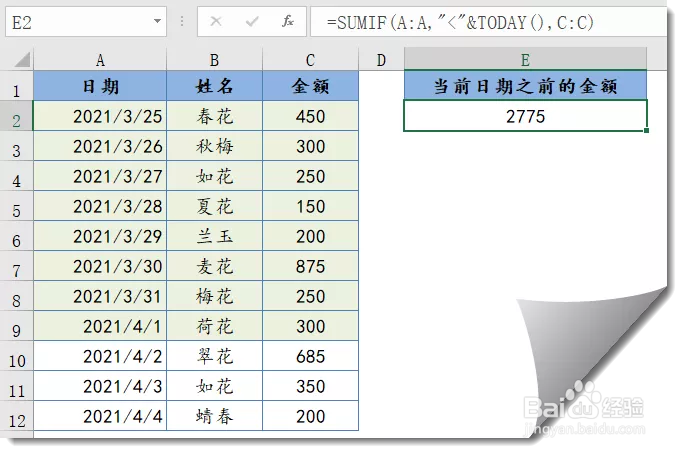Select cell E2 showing 2775
This screenshot has width=682, height=453.
[525, 116]
